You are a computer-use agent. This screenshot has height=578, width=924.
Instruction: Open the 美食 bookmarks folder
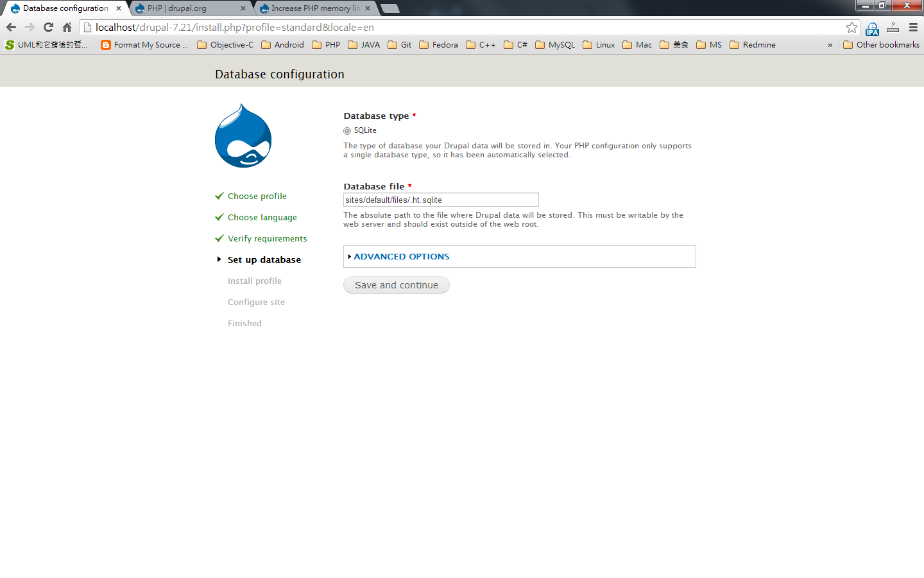[674, 44]
